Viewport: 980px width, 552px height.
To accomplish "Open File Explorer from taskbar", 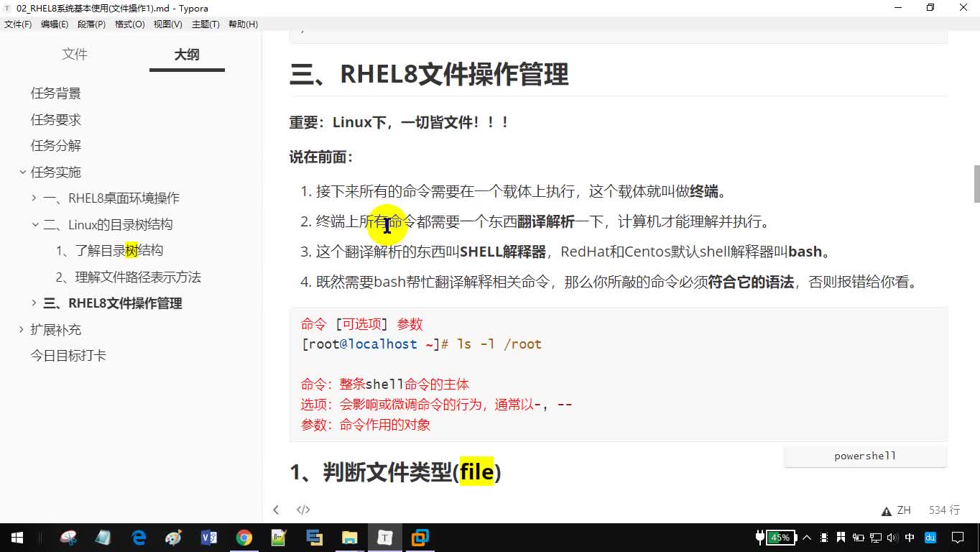I will pyautogui.click(x=349, y=537).
